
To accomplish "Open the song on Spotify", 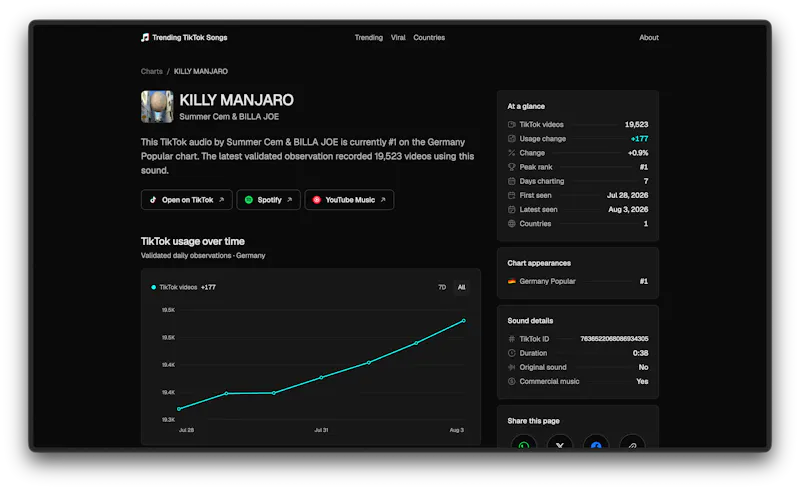I will point(268,200).
